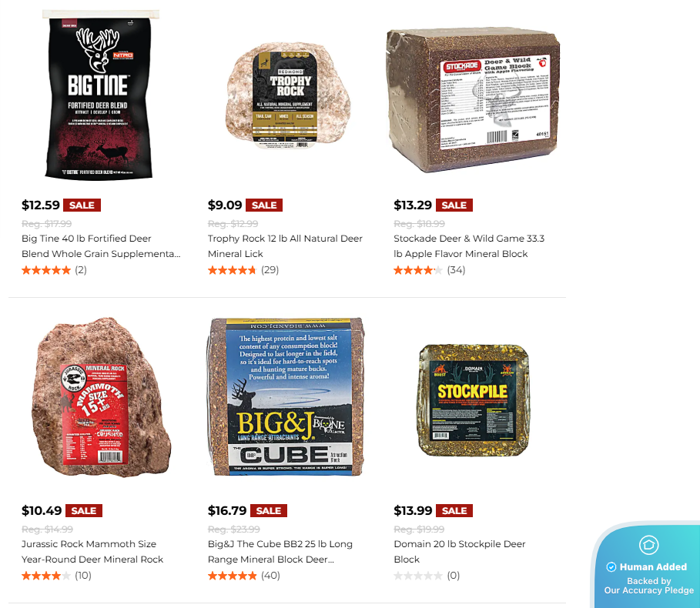
Task: Open the Jurassic Rock Mammoth Size image
Action: pos(102,397)
